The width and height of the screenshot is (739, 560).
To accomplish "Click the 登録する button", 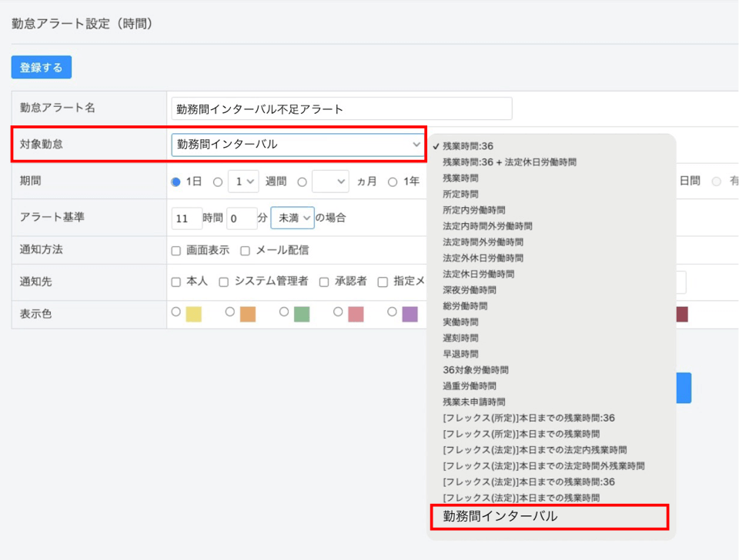I will (42, 68).
